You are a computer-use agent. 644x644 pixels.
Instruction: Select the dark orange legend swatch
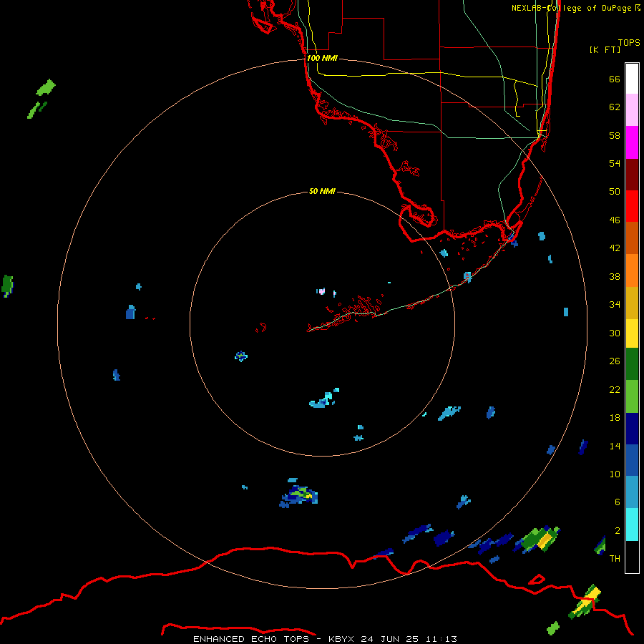pyautogui.click(x=632, y=238)
